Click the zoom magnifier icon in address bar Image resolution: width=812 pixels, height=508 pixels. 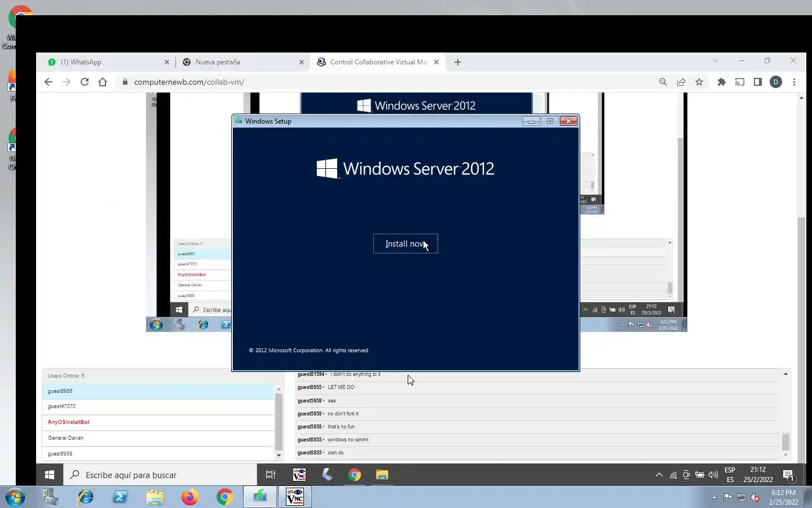pyautogui.click(x=663, y=82)
